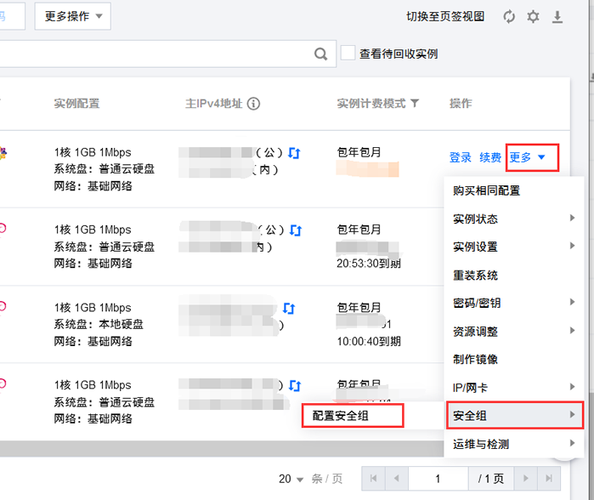The image size is (594, 500).
Task: Expand 运维与检测 submenu arrow
Action: (572, 443)
